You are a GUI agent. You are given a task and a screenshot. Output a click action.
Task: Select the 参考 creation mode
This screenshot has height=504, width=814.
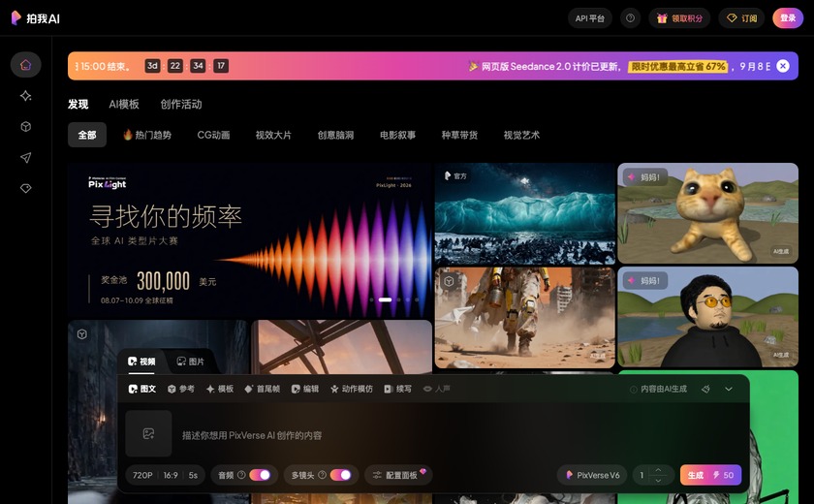(x=180, y=389)
